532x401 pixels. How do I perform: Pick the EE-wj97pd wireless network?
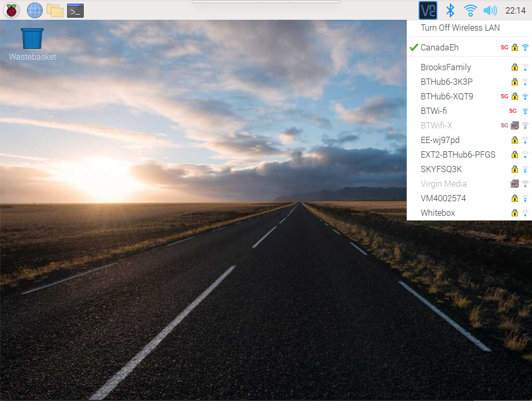[x=469, y=140]
